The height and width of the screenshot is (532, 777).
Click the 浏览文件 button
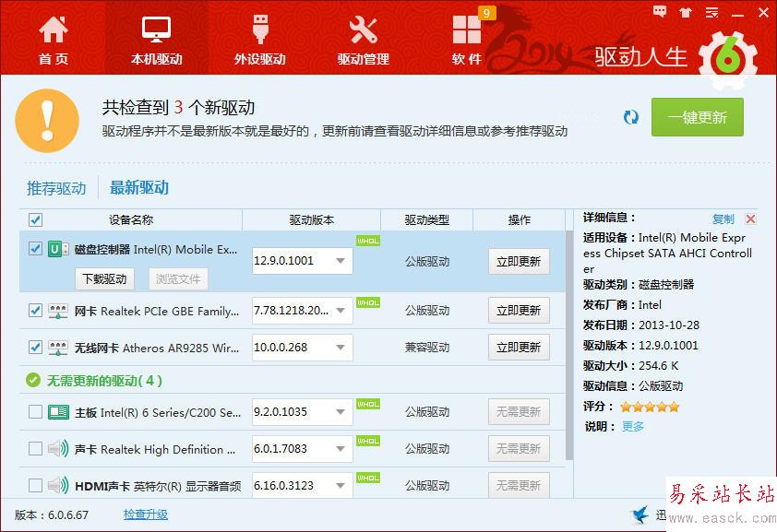click(178, 279)
